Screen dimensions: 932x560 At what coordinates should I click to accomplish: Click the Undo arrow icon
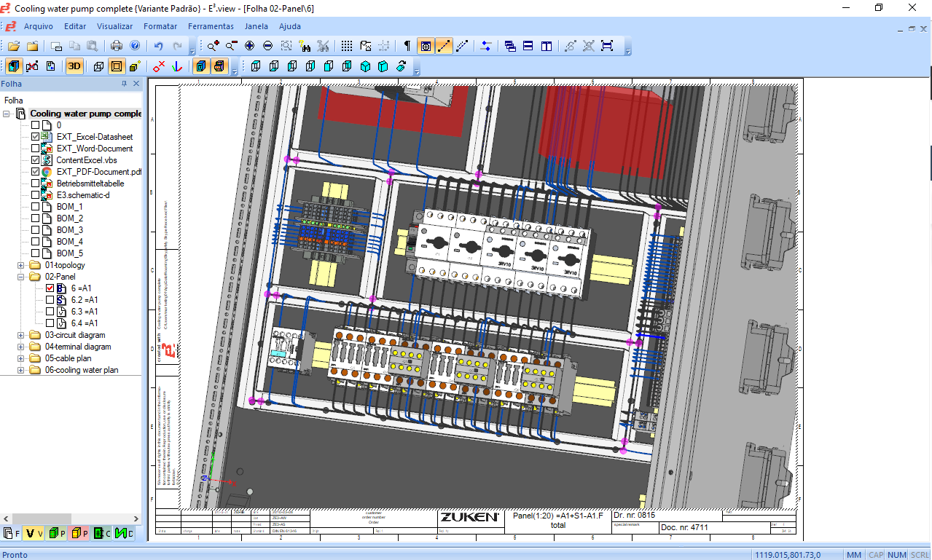158,45
